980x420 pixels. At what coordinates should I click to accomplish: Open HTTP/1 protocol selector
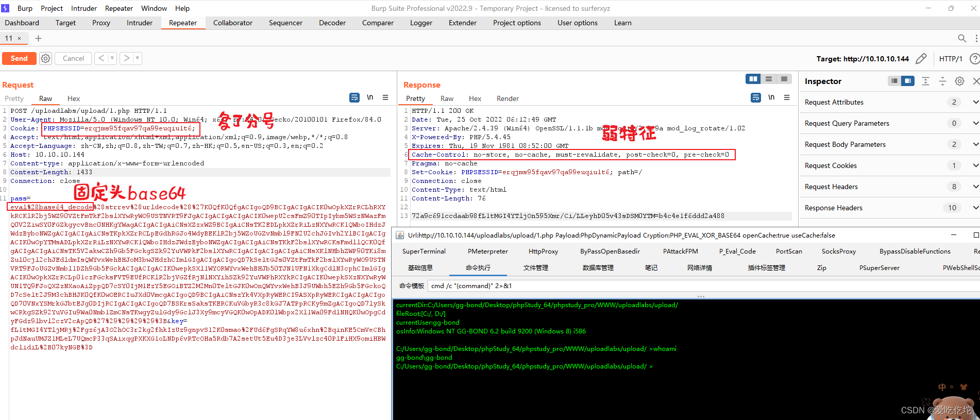pyautogui.click(x=951, y=59)
